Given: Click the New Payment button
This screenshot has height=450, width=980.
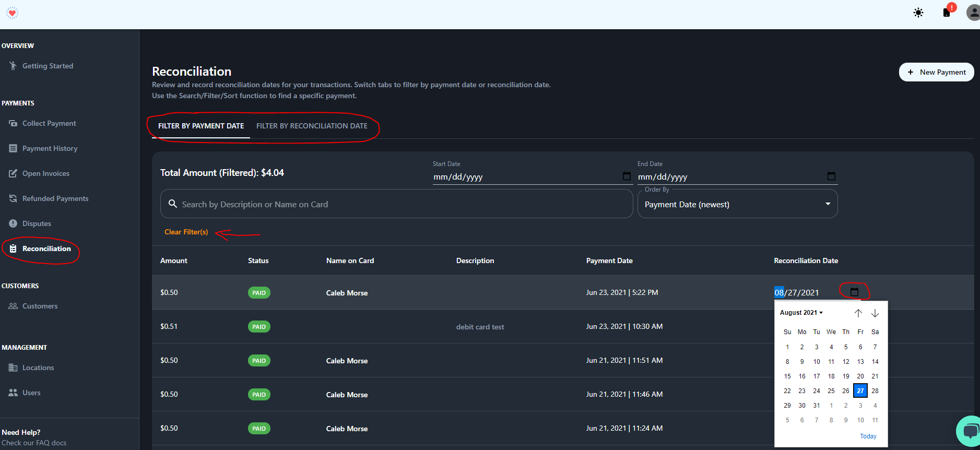Looking at the screenshot, I should point(936,72).
